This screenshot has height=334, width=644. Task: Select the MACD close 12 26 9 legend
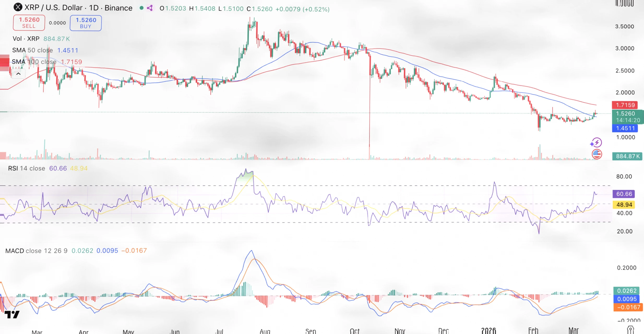tap(36, 251)
